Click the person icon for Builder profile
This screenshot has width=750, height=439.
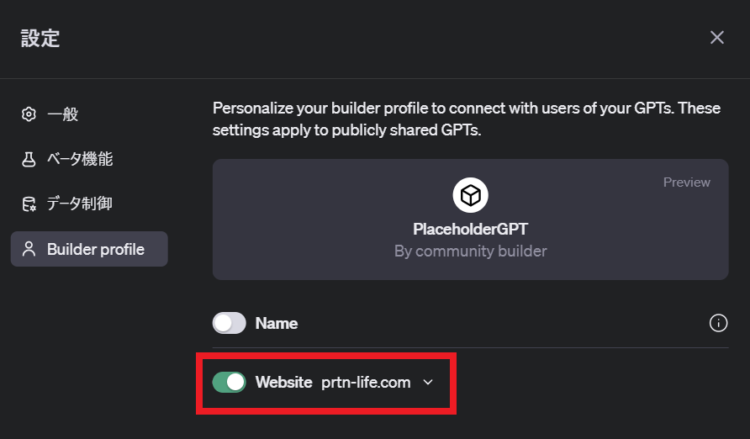(x=29, y=249)
